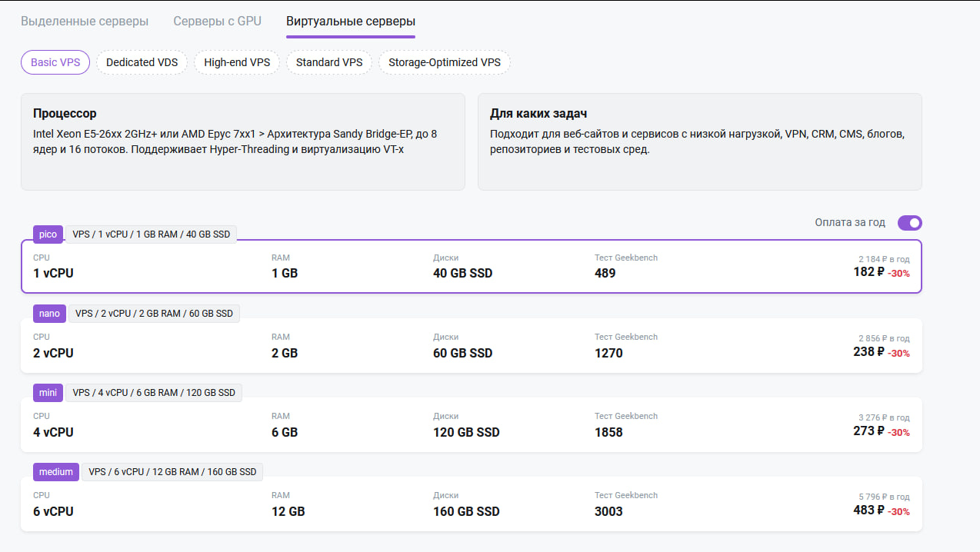The height and width of the screenshot is (552, 980).
Task: Select the Basic VPS filter
Action: pyautogui.click(x=55, y=62)
